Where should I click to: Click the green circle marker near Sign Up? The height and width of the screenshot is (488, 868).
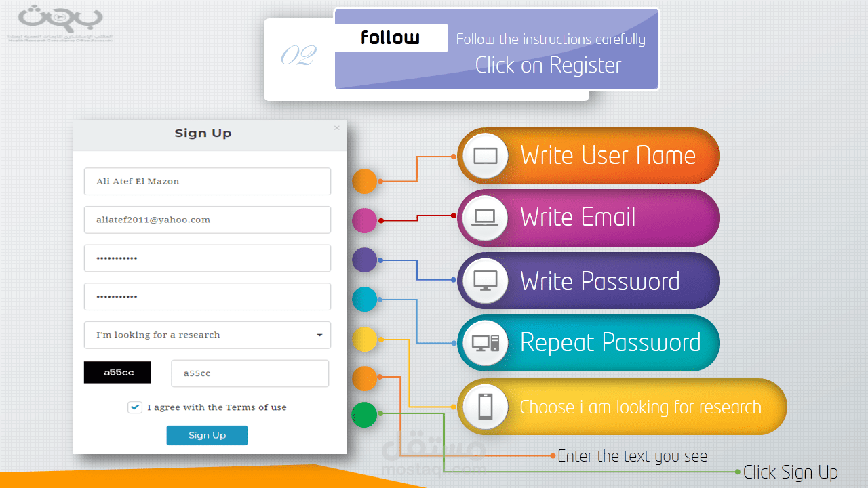pos(365,415)
